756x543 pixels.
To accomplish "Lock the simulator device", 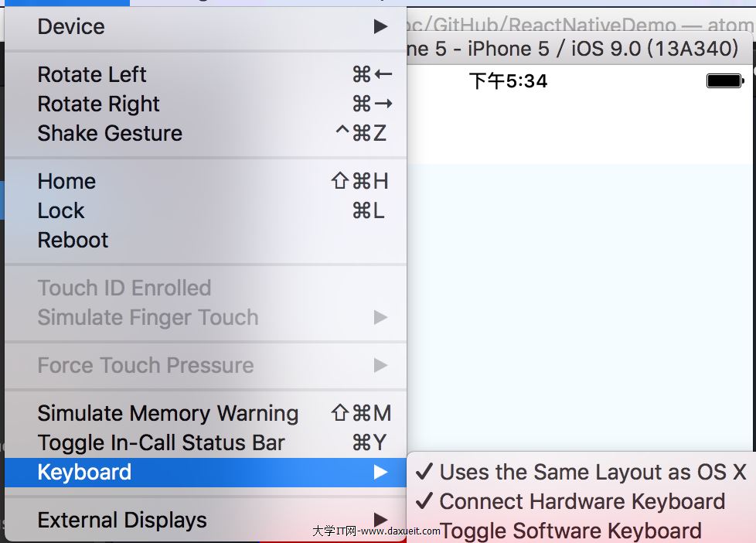I will (61, 210).
